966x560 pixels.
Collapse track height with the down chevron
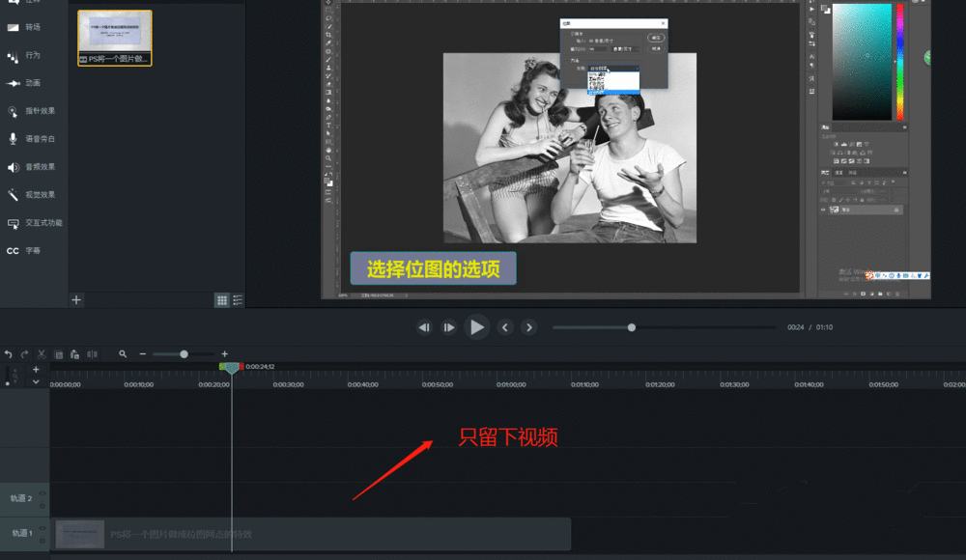[36, 381]
